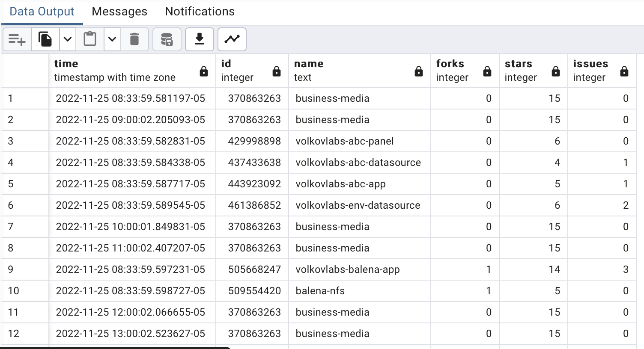Image resolution: width=644 pixels, height=349 pixels.
Task: Click time cell 2022-11-25 11:00:02.407207-05
Action: pos(132,248)
